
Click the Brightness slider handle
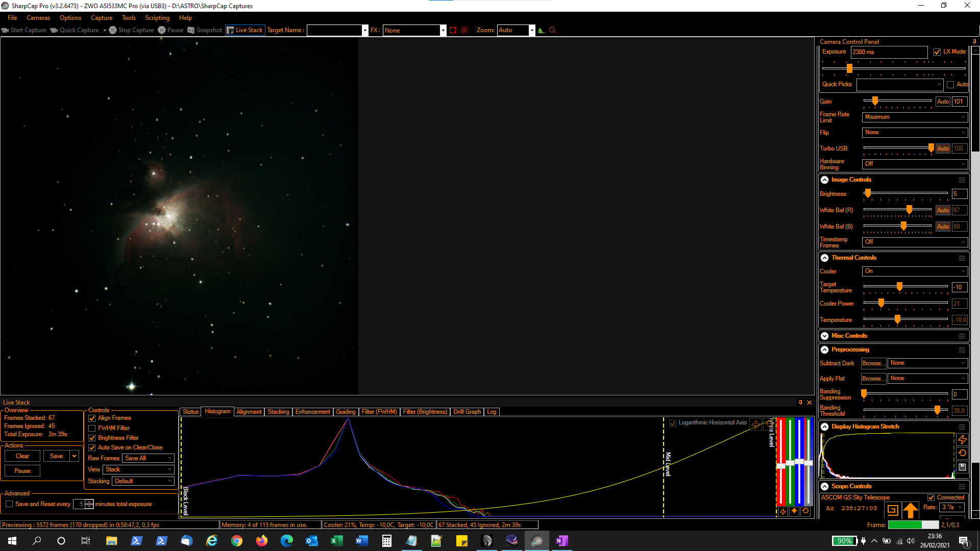click(x=868, y=193)
